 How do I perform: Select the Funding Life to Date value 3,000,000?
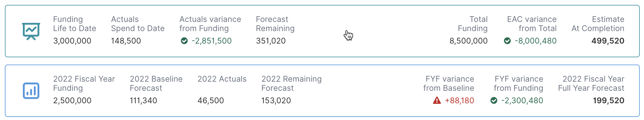click(72, 41)
